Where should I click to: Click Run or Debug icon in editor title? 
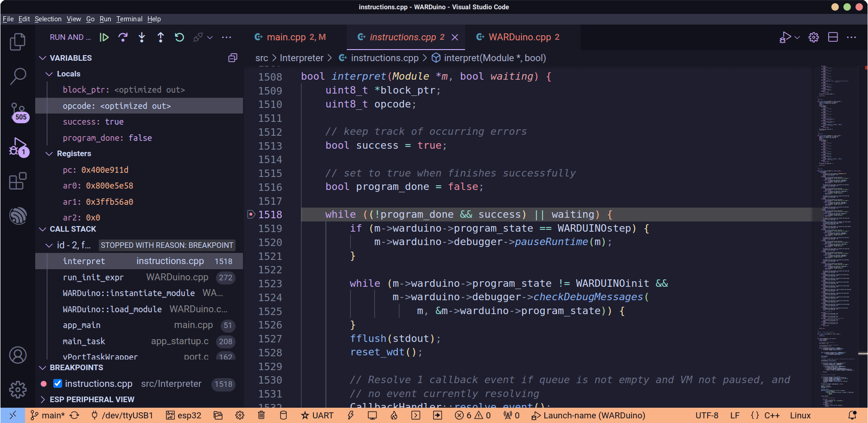tap(785, 38)
